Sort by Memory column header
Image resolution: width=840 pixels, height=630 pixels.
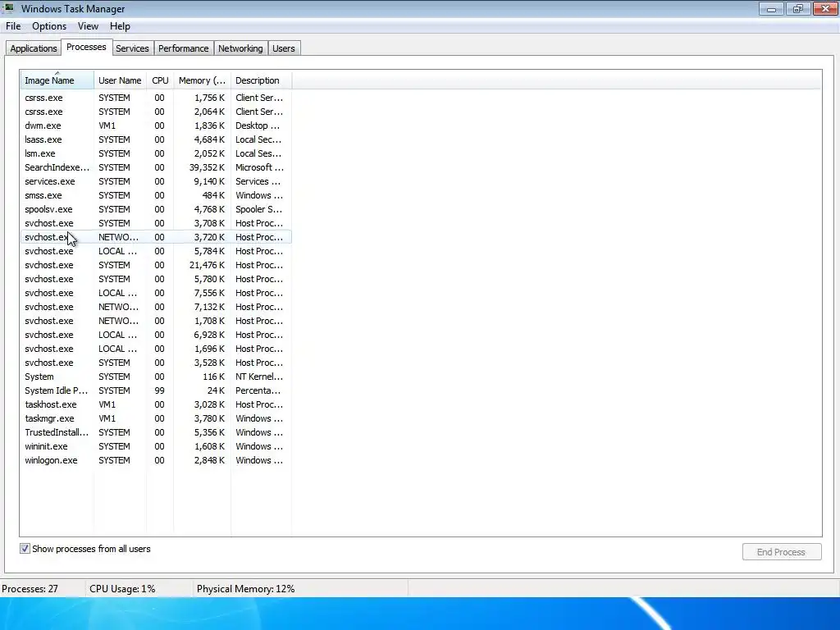click(202, 80)
